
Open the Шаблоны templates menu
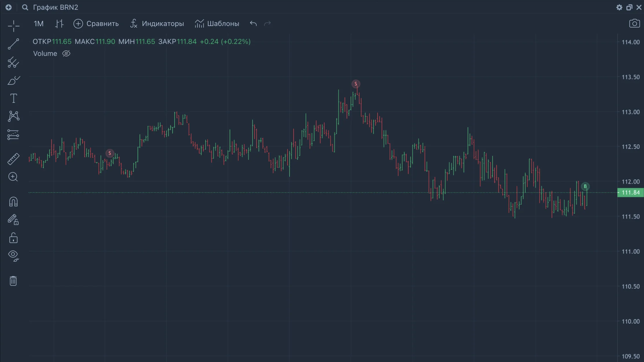[x=217, y=24]
